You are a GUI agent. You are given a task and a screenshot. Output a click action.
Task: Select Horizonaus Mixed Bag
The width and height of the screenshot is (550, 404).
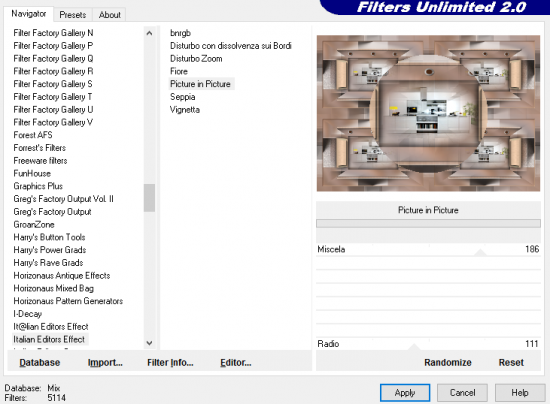pos(54,288)
